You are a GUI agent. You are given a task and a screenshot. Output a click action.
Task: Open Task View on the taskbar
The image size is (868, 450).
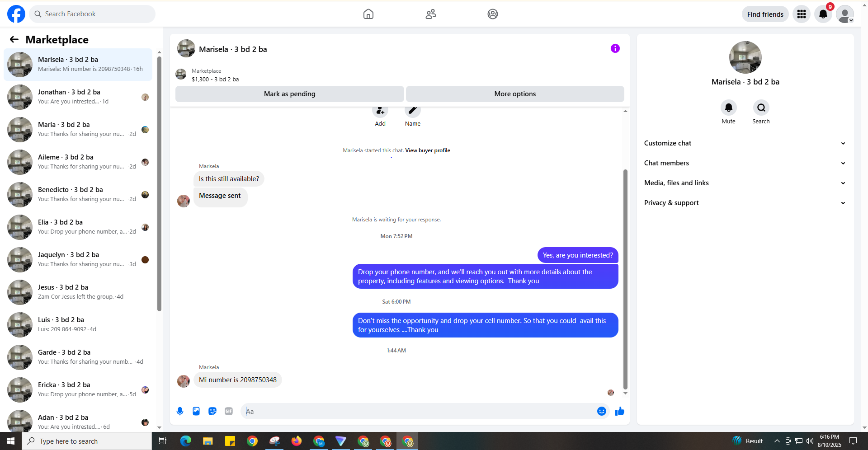coord(163,441)
